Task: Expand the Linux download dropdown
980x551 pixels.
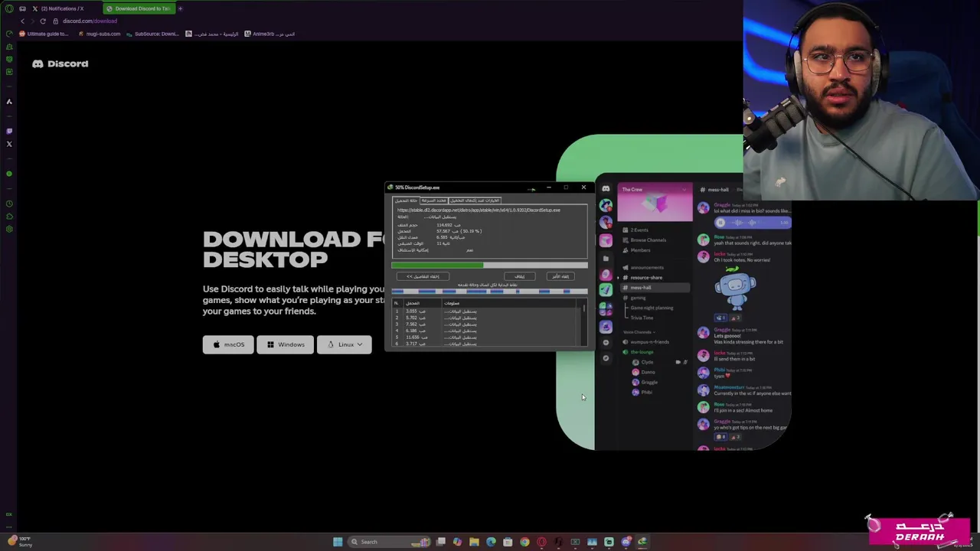Action: (344, 344)
